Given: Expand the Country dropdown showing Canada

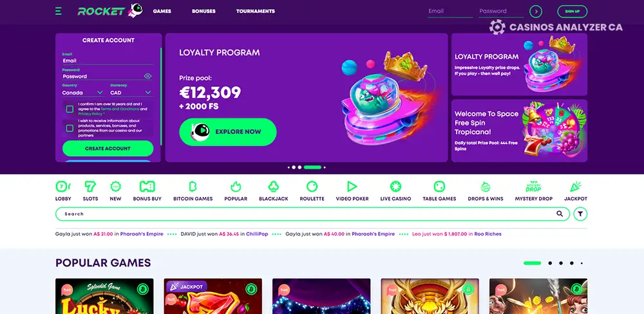Looking at the screenshot, I should 82,93.
